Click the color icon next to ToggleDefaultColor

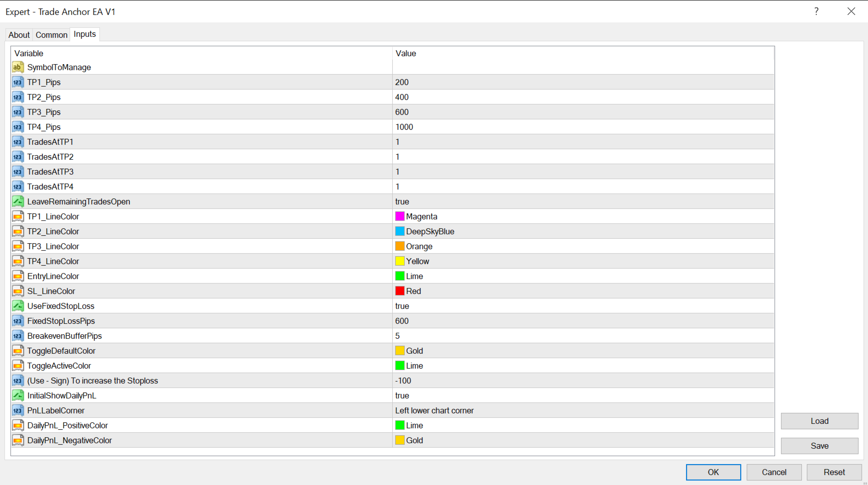(x=18, y=351)
